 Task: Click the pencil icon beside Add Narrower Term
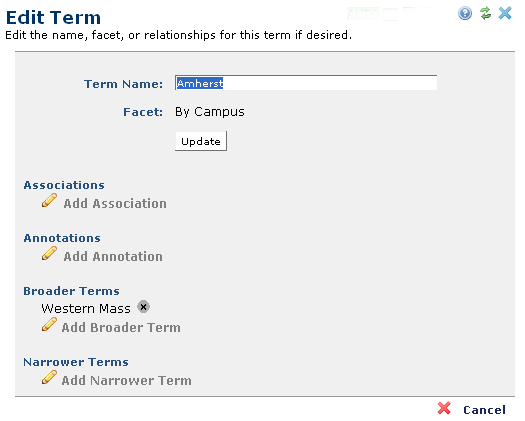pyautogui.click(x=49, y=377)
